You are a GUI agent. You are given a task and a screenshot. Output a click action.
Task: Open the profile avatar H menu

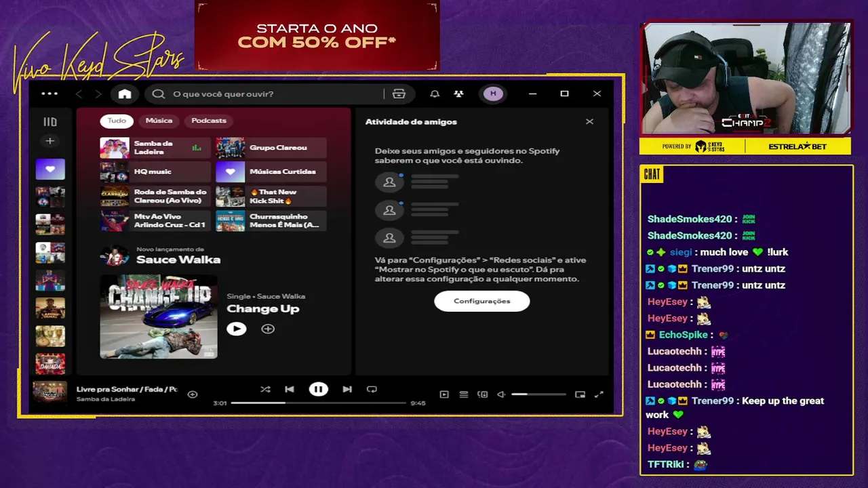pos(493,94)
